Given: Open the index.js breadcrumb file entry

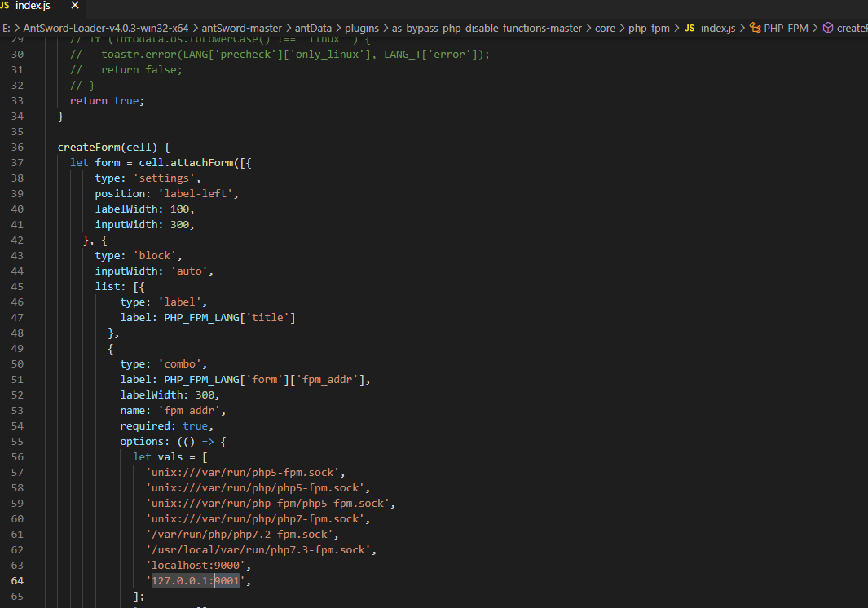Looking at the screenshot, I should (x=717, y=28).
